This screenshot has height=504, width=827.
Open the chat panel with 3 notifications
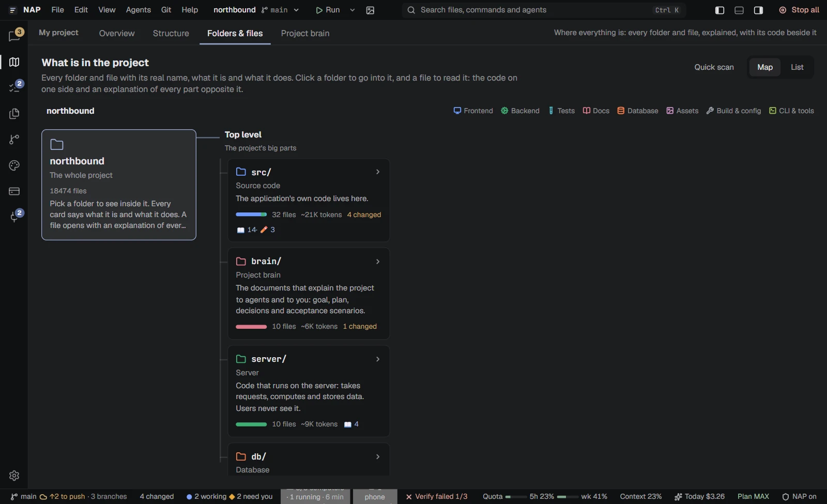click(14, 35)
